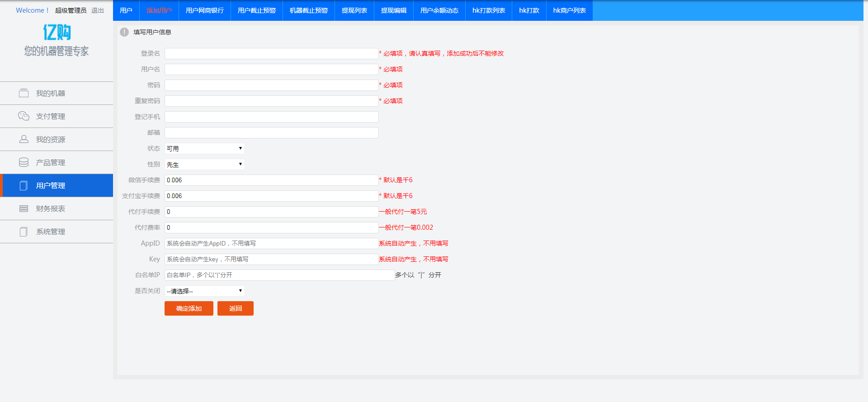Click the 系统管理 sidebar icon
Screen dimensions: 868x402
24,232
